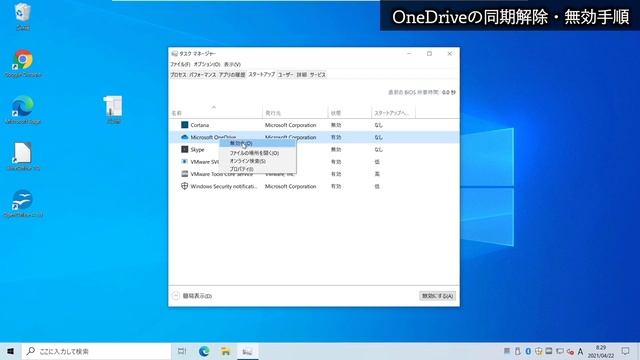Viewport: 640px width, 360px height.
Task: Minimize the Task Manager window
Action: (x=409, y=53)
